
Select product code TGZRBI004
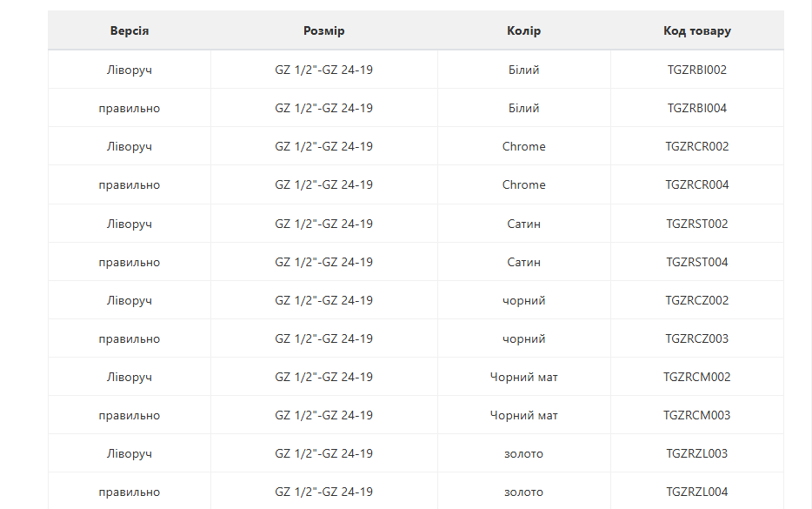pyautogui.click(x=697, y=108)
